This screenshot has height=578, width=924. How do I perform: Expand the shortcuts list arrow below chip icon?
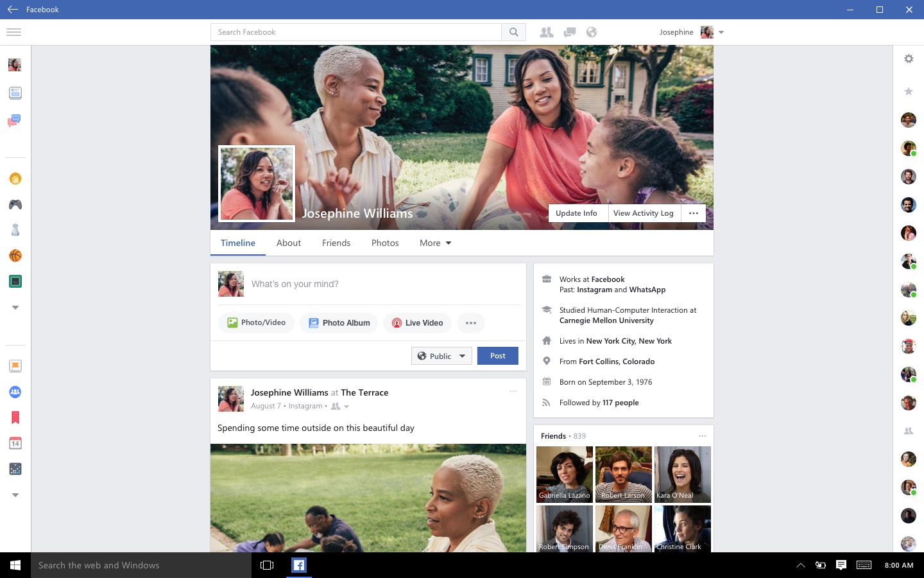point(15,308)
